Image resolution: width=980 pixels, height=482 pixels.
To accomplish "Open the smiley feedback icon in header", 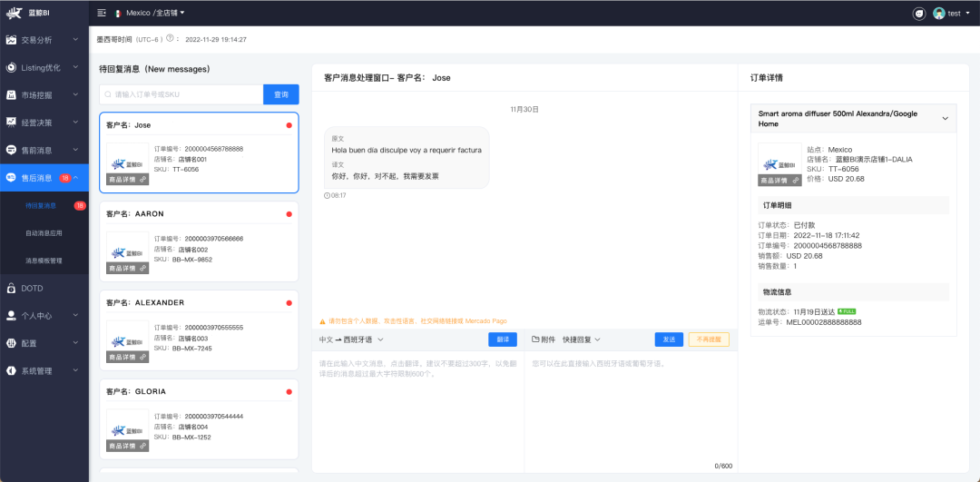I will pyautogui.click(x=918, y=13).
